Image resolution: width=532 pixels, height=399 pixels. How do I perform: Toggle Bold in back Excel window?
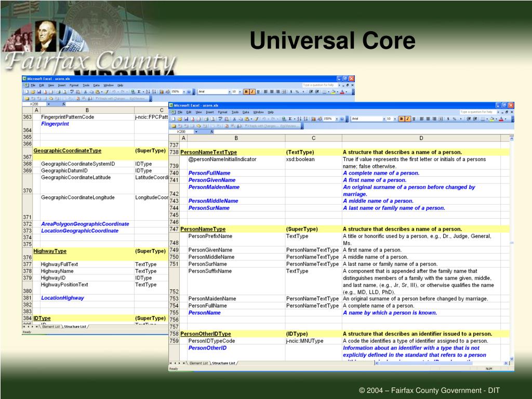coord(246,91)
